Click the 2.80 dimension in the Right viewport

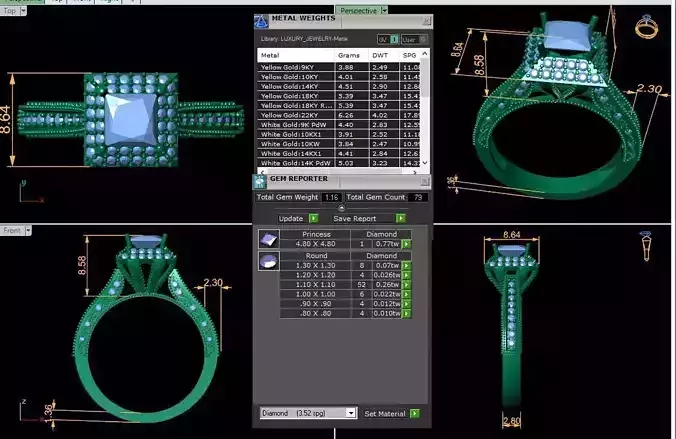pyautogui.click(x=512, y=421)
